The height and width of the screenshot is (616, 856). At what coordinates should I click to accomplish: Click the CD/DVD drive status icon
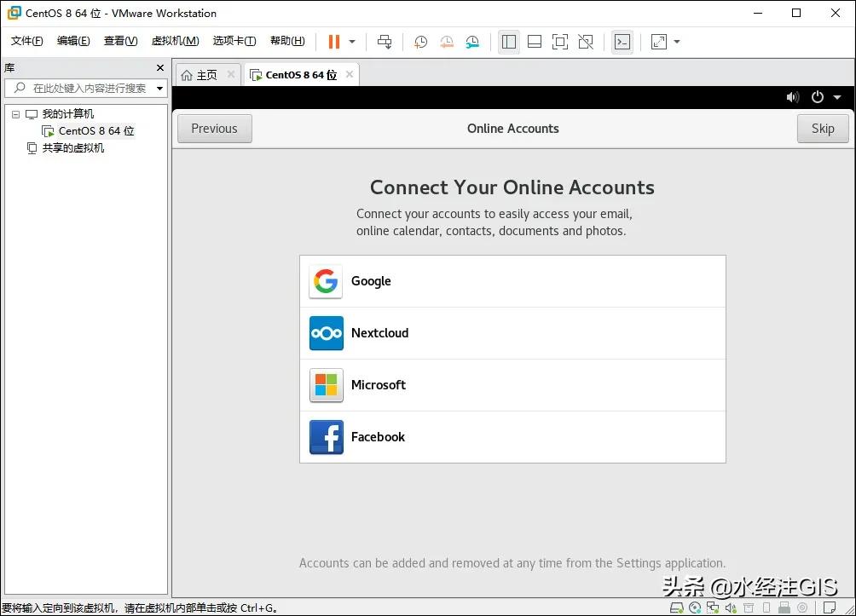[695, 607]
